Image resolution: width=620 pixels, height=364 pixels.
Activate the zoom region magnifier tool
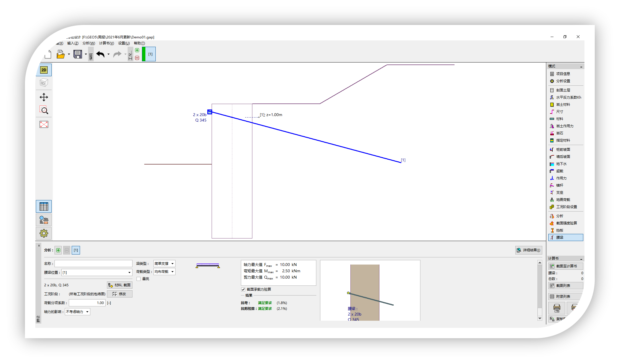coord(44,110)
